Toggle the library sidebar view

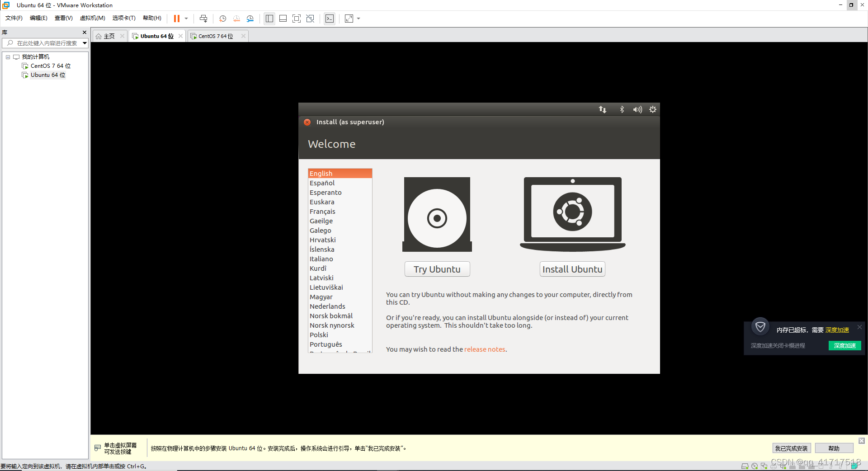(x=269, y=19)
